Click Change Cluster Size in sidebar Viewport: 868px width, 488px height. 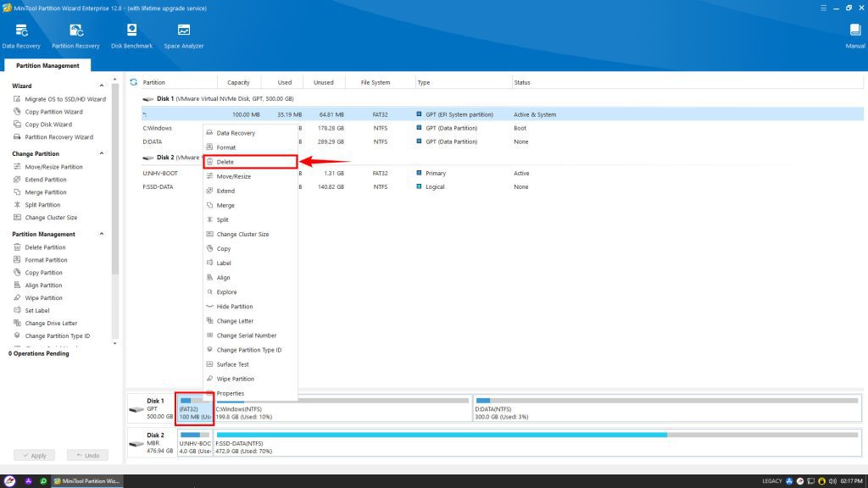(46, 218)
